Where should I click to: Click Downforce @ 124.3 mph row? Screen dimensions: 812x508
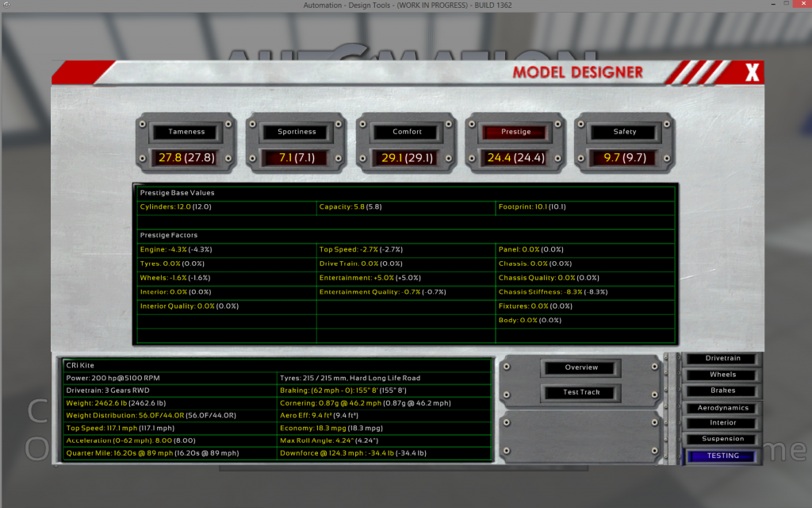[384, 453]
